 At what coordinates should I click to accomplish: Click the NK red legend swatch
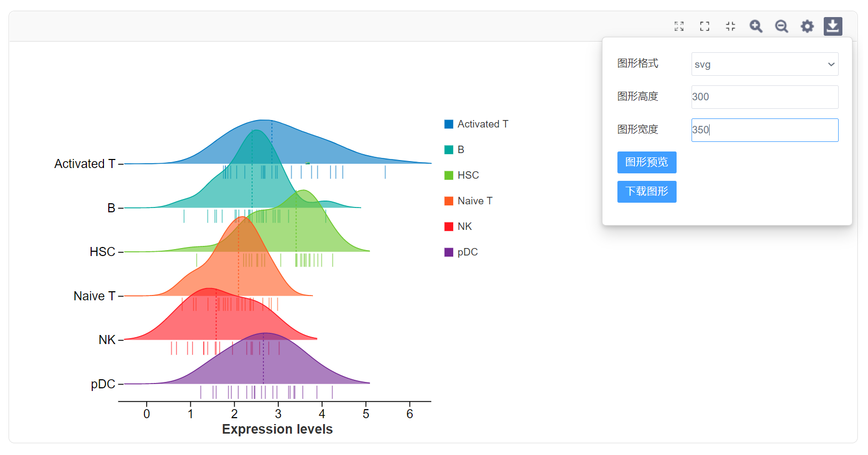449,227
